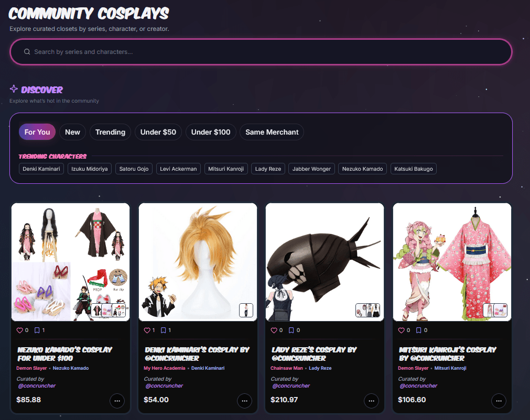Viewport: 530px width, 420px height.
Task: Visit @concruncher profile on the Denki card
Action: tap(164, 385)
